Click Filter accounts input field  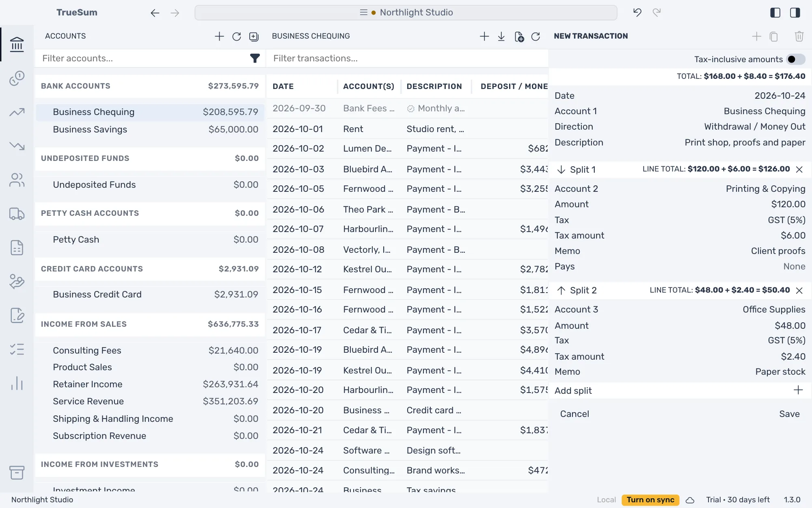click(142, 59)
